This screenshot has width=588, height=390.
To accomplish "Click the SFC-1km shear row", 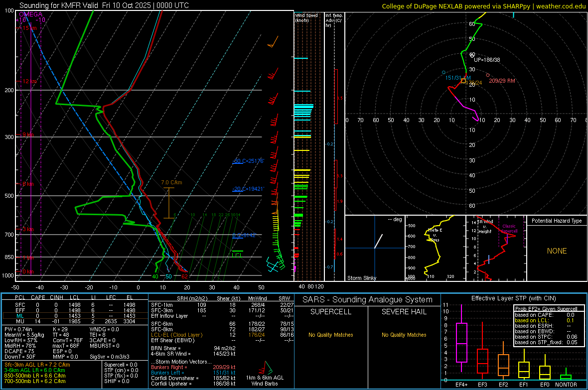I will click(x=222, y=305).
